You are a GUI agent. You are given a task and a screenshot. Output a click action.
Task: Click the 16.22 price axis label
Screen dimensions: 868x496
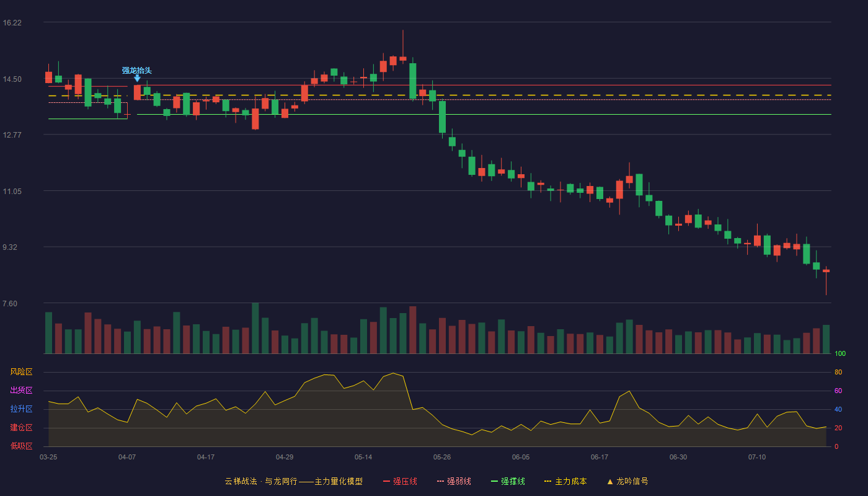12,23
